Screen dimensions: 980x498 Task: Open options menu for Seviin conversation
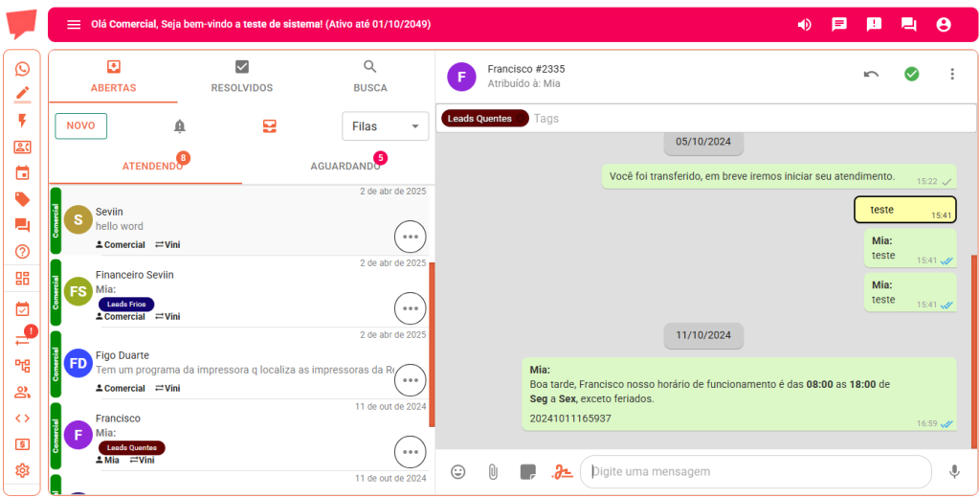[410, 237]
